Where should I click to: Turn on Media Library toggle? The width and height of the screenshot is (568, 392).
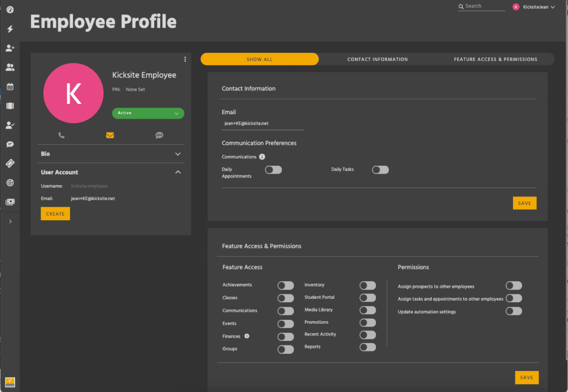coord(368,310)
